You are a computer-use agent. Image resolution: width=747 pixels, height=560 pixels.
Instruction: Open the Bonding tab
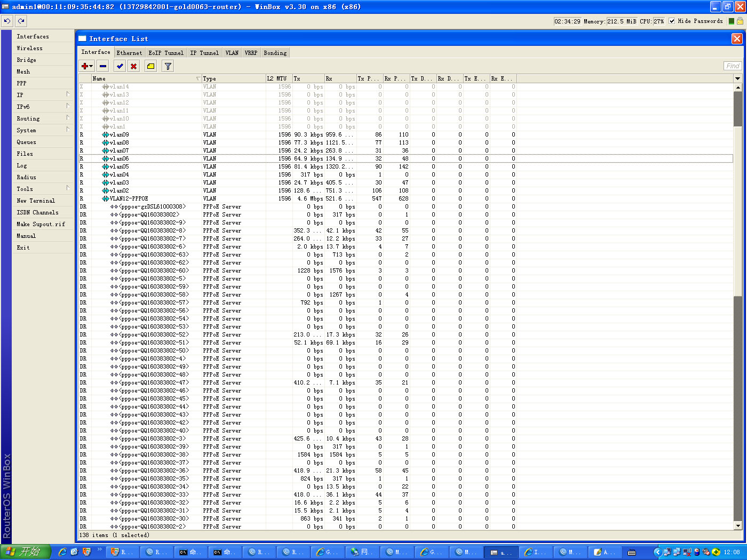(275, 53)
